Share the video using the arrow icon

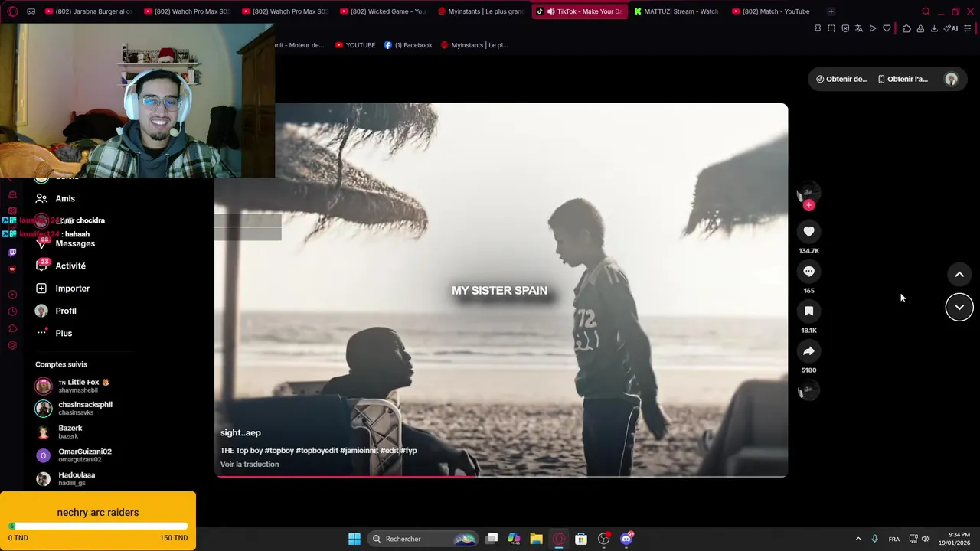808,350
